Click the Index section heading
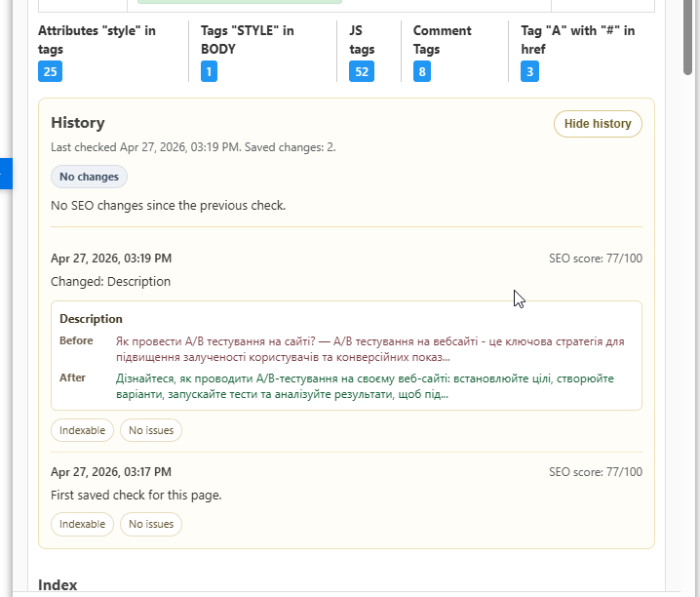Viewport: 700px width, 597px height. tap(58, 584)
